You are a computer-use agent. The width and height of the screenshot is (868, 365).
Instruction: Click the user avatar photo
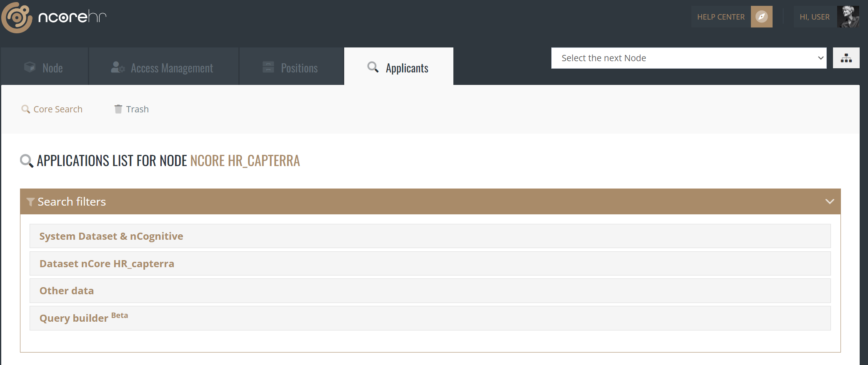point(848,17)
